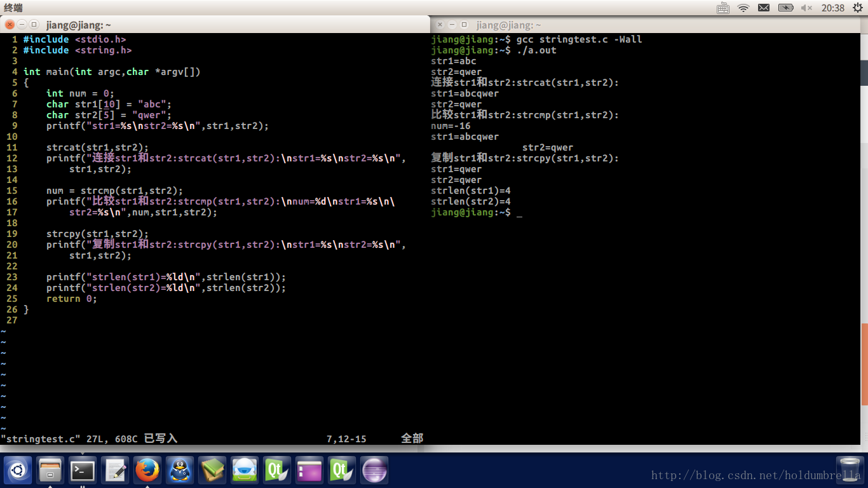Click the '复制str1和str2:strcpy(str1,str2):' output line
The width and height of the screenshot is (868, 488).
(525, 158)
